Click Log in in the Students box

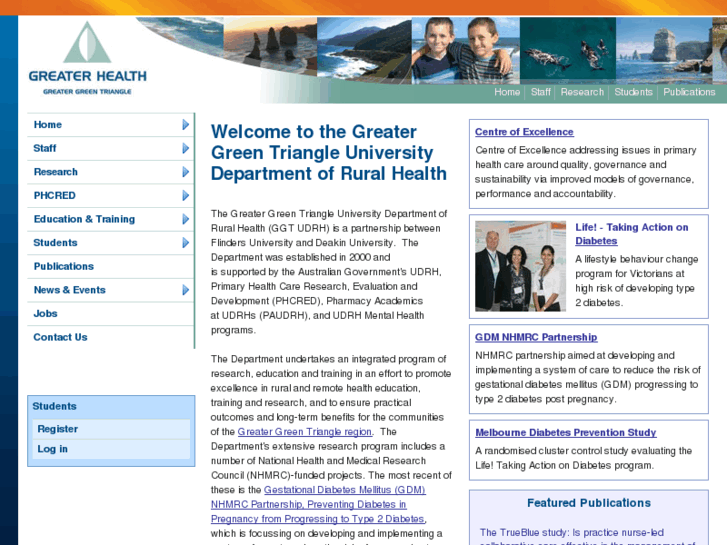tap(111, 449)
